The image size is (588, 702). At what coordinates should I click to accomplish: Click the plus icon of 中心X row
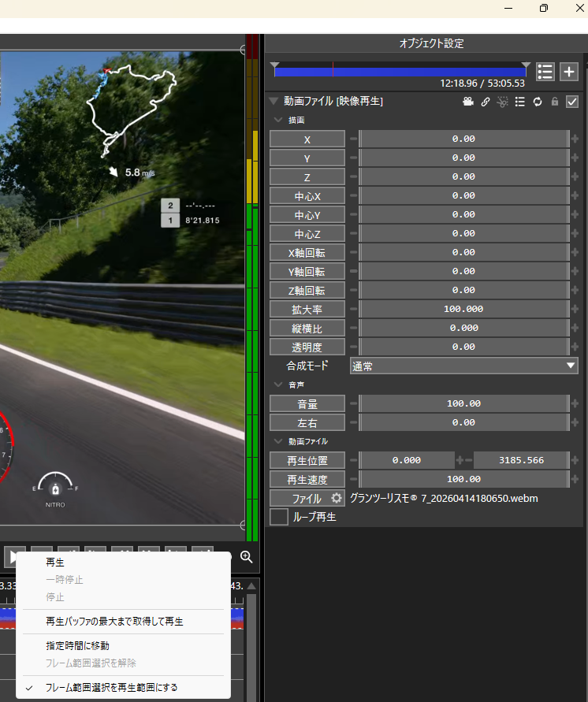click(x=575, y=195)
